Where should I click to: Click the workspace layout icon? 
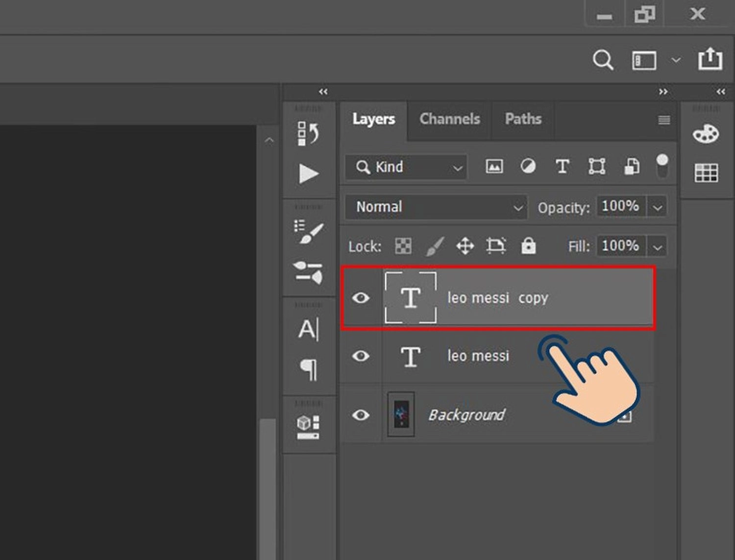[644, 61]
